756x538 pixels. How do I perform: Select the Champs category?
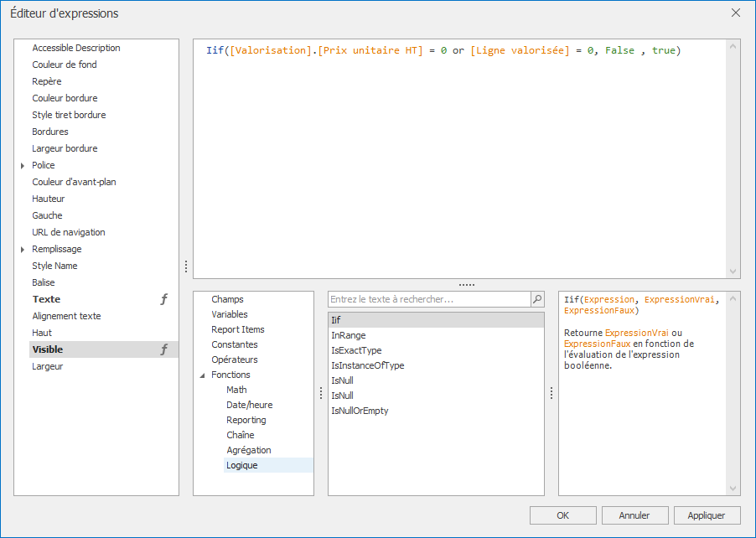pyautogui.click(x=227, y=299)
